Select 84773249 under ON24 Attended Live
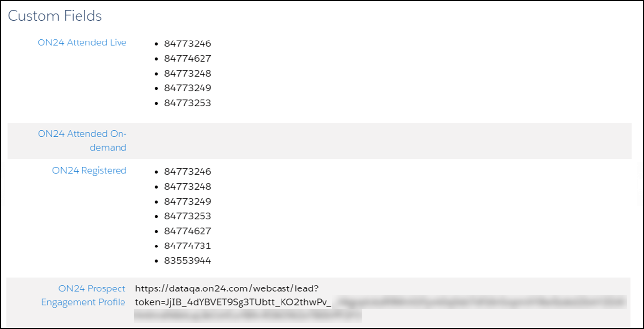This screenshot has height=329, width=644. pyautogui.click(x=188, y=88)
